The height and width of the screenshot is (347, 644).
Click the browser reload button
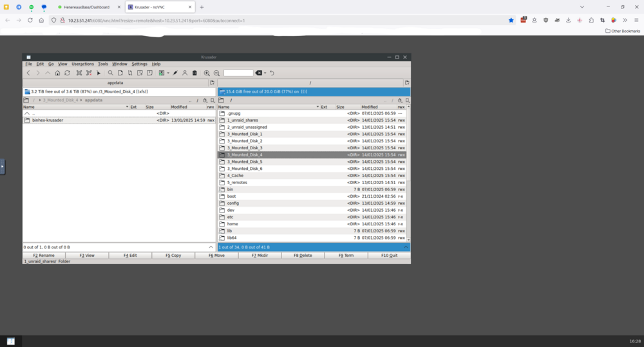click(30, 20)
